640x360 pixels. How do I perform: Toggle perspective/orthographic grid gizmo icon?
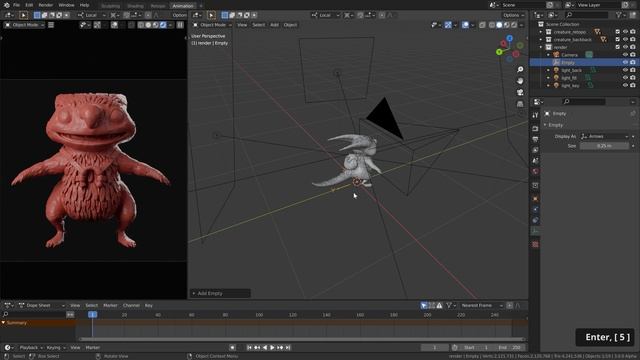click(520, 104)
